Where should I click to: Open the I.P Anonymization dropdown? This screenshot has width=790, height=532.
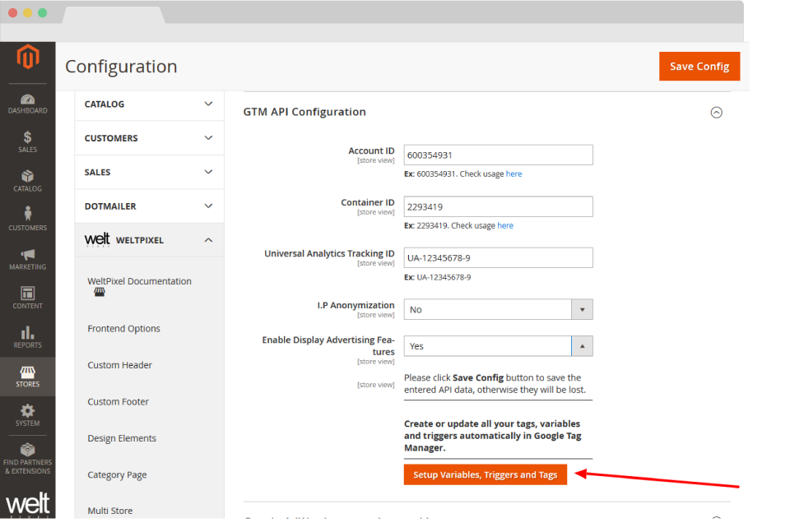[x=498, y=310]
